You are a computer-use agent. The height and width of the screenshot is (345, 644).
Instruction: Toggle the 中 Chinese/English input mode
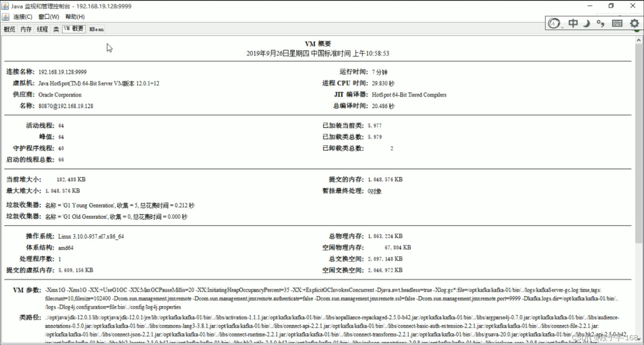coord(573,23)
